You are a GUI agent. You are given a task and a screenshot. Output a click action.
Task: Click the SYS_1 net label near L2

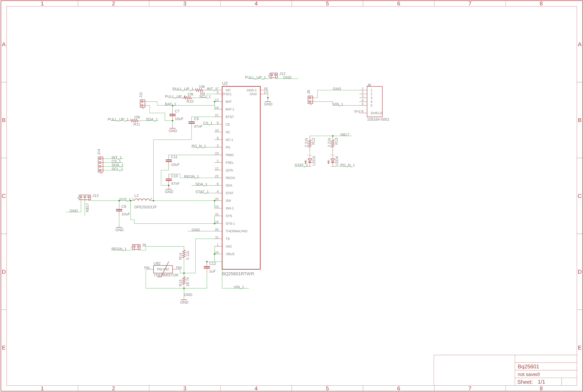pyautogui.click(x=125, y=199)
